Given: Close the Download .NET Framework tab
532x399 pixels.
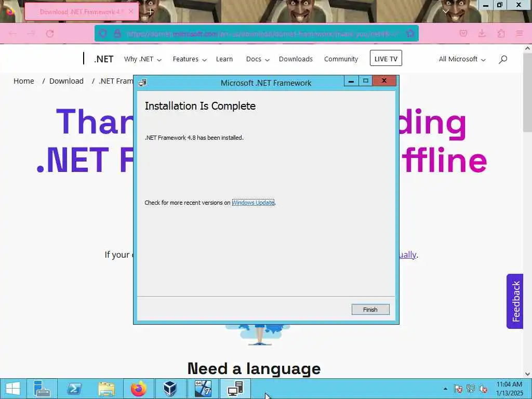Looking at the screenshot, I should (x=131, y=11).
